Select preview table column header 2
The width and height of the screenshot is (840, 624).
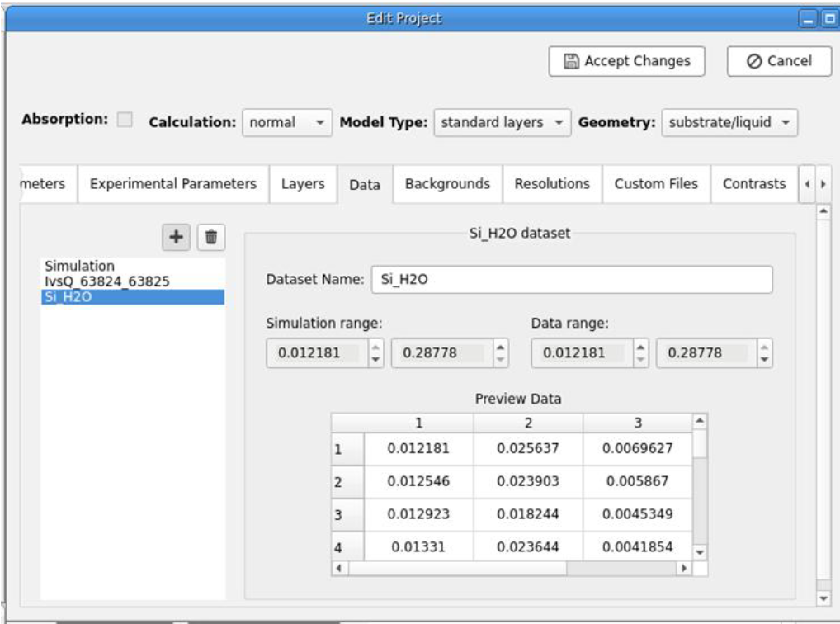pyautogui.click(x=528, y=423)
